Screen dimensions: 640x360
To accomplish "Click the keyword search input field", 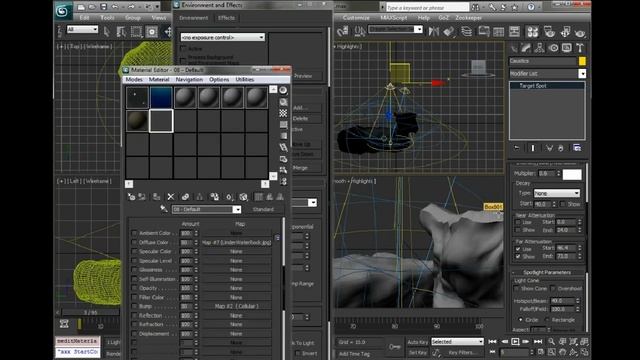I will pos(427,7).
